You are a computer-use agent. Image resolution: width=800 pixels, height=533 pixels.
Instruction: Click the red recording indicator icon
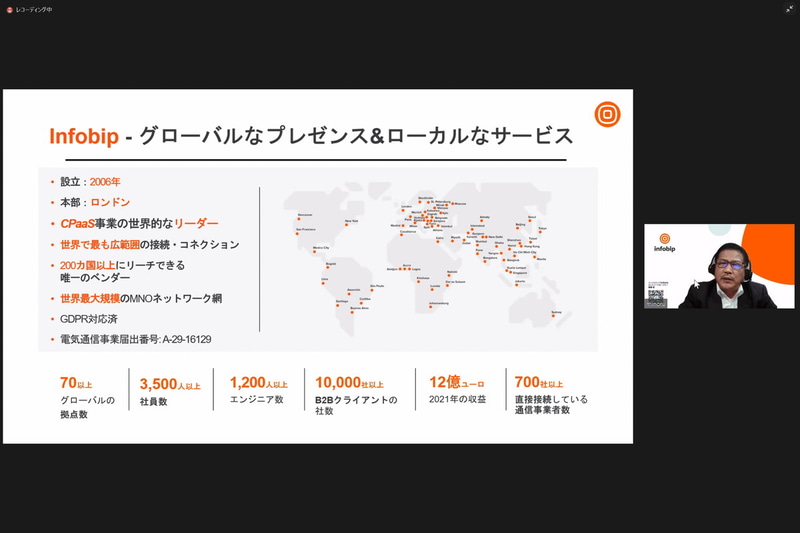pos(9,10)
